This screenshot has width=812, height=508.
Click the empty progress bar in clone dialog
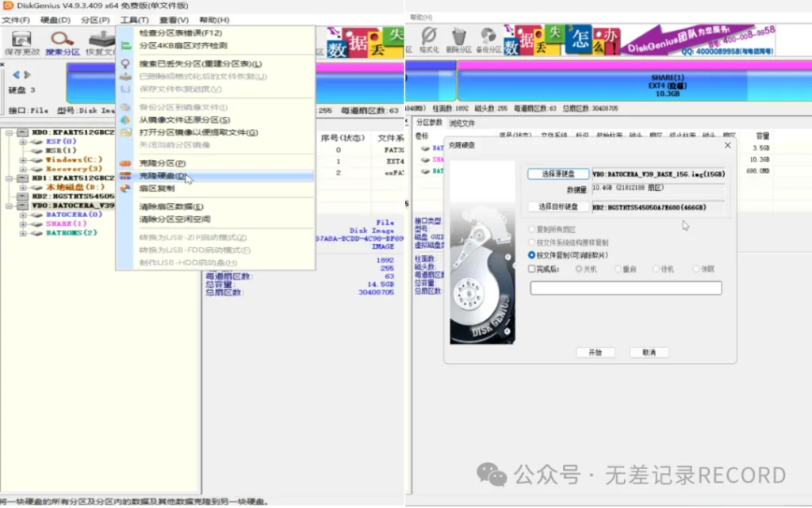626,288
